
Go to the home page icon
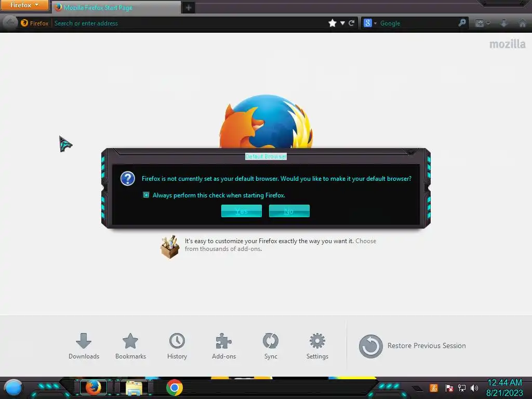pyautogui.click(x=523, y=23)
